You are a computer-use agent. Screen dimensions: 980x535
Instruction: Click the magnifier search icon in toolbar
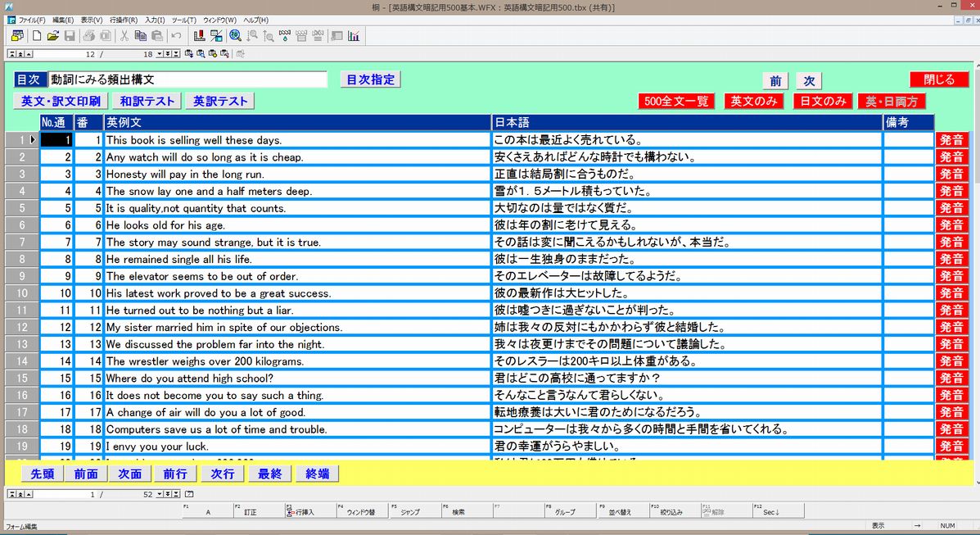pyautogui.click(x=235, y=36)
